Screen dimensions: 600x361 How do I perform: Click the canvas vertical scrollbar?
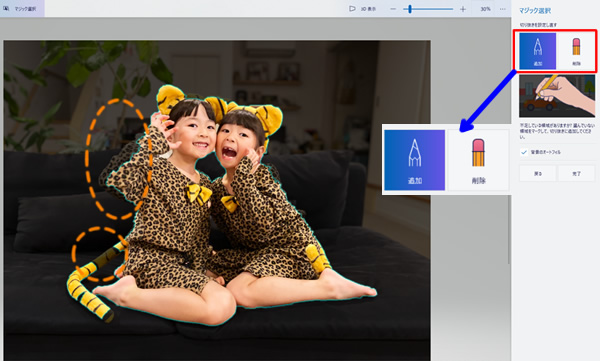(509, 230)
